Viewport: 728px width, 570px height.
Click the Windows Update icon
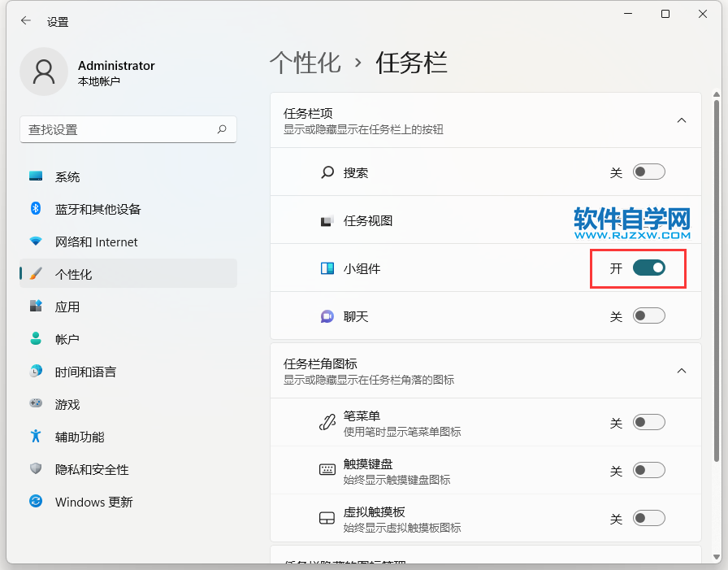(x=36, y=502)
